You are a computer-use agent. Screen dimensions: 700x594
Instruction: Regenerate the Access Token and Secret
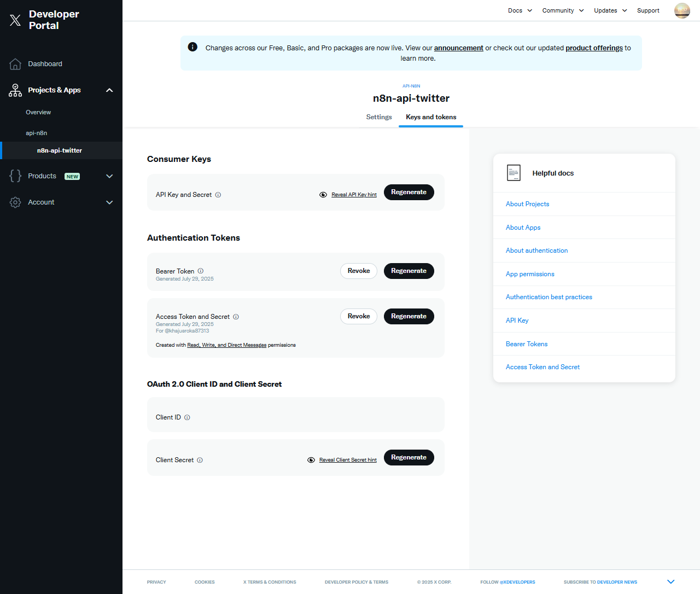409,316
